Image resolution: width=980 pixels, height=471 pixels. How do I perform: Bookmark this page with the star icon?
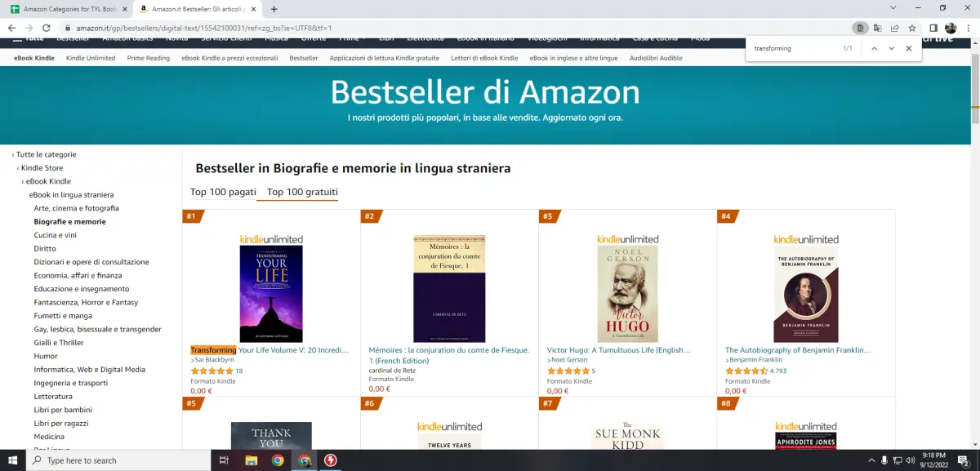(911, 28)
